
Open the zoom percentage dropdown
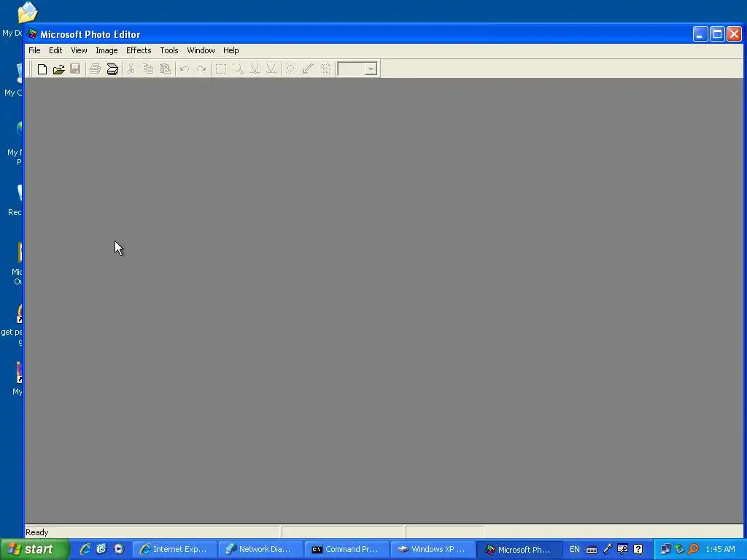pos(371,69)
